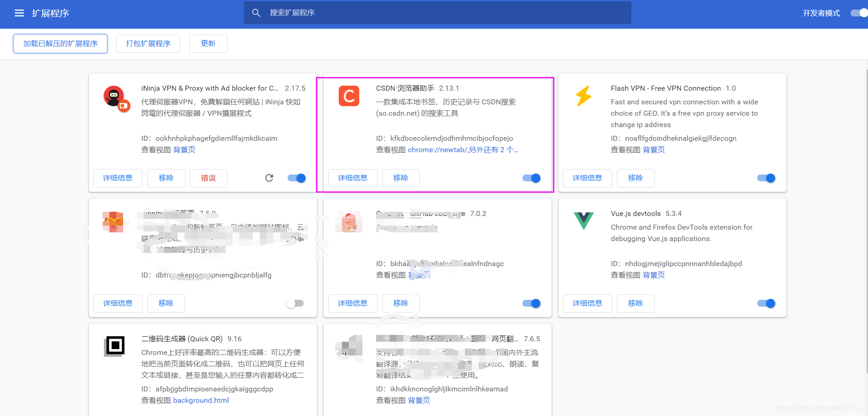Open background.html view of QR generator
The image size is (868, 416).
tap(201, 400)
